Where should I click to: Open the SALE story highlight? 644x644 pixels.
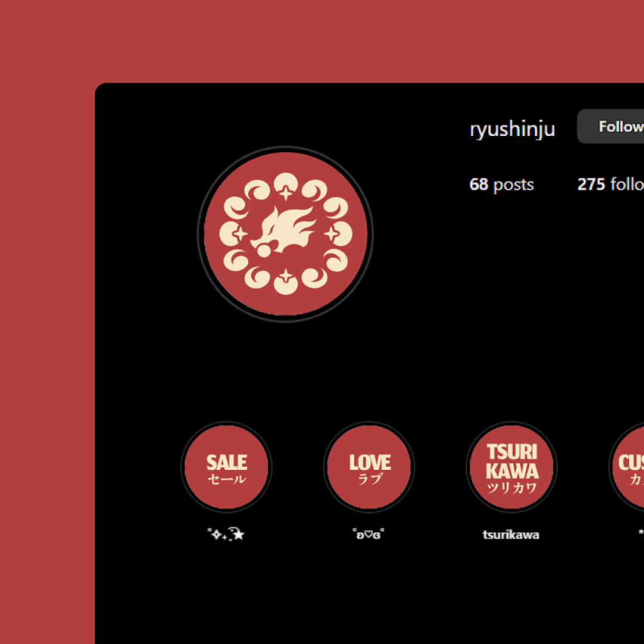click(227, 467)
